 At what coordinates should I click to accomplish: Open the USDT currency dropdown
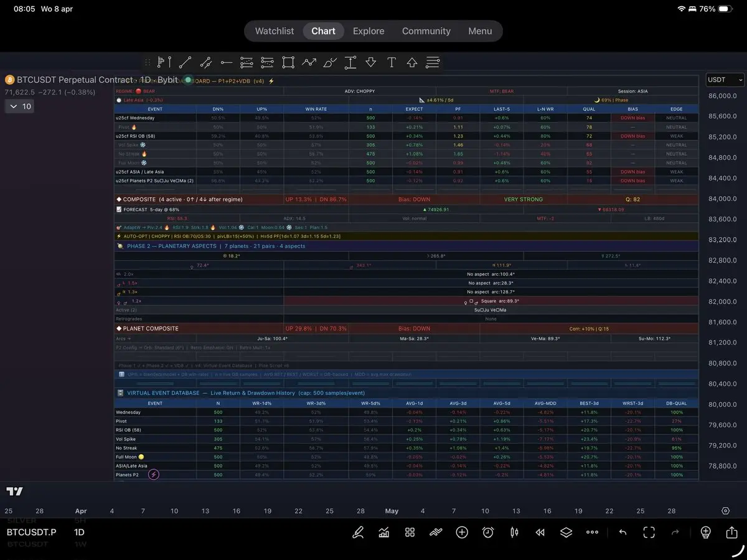point(725,80)
